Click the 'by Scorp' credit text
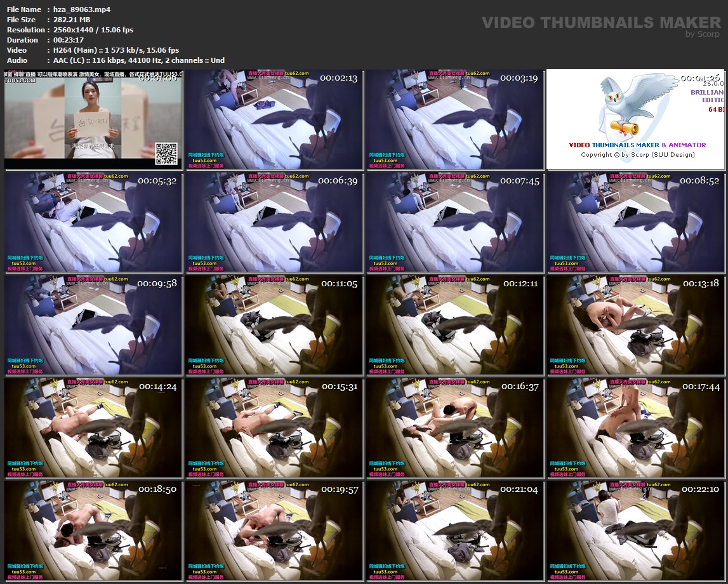This screenshot has width=728, height=584. click(x=703, y=34)
